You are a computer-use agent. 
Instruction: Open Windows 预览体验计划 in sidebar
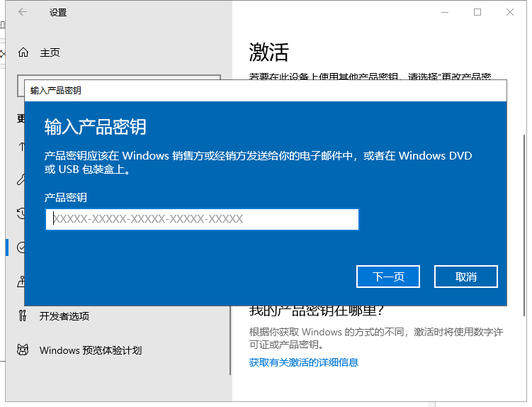[x=90, y=350]
